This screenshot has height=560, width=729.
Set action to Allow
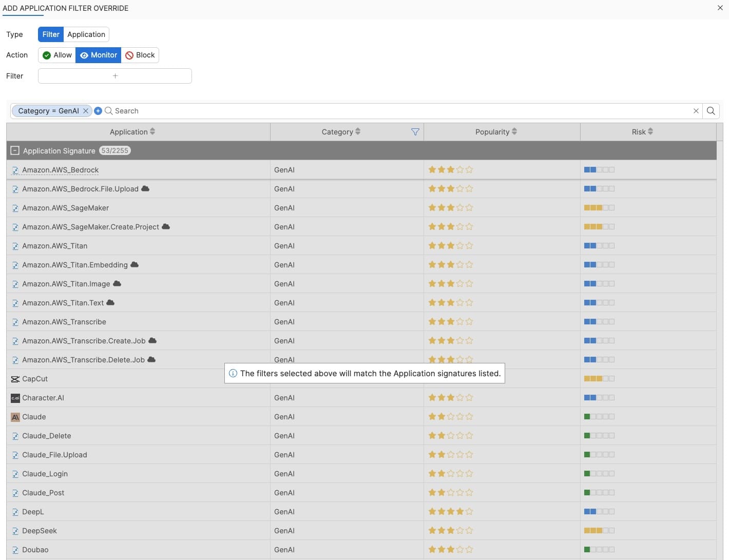[57, 55]
